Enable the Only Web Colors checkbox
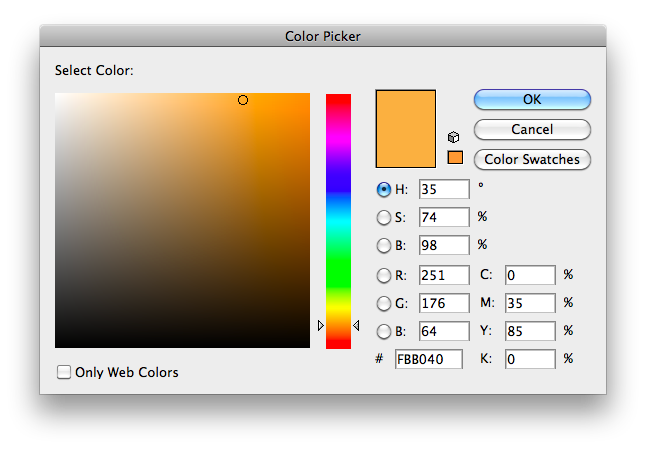Screen dimensions: 646x449 (x=64, y=372)
